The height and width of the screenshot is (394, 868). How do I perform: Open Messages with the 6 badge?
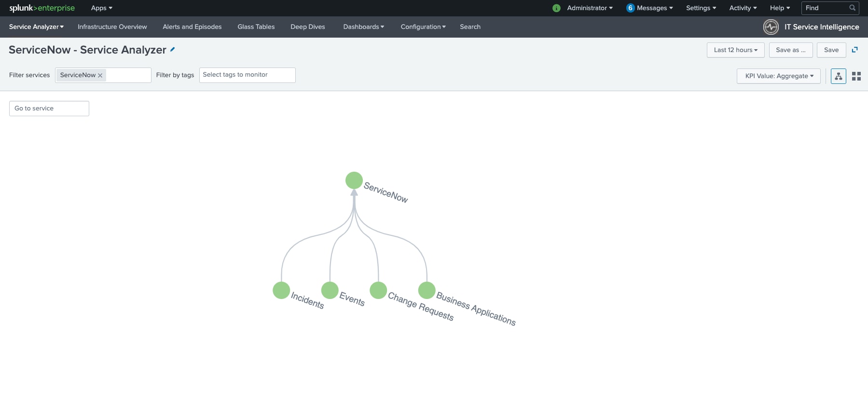pyautogui.click(x=649, y=8)
